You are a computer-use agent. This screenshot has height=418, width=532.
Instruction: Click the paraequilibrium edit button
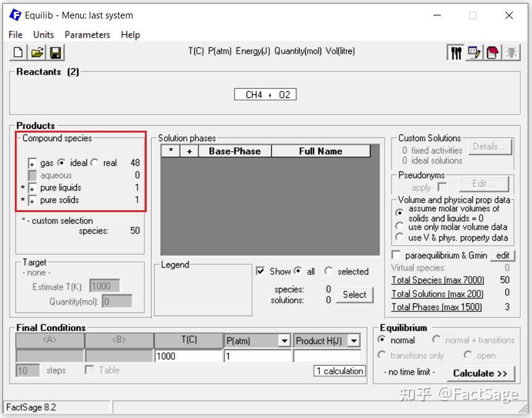coord(502,255)
